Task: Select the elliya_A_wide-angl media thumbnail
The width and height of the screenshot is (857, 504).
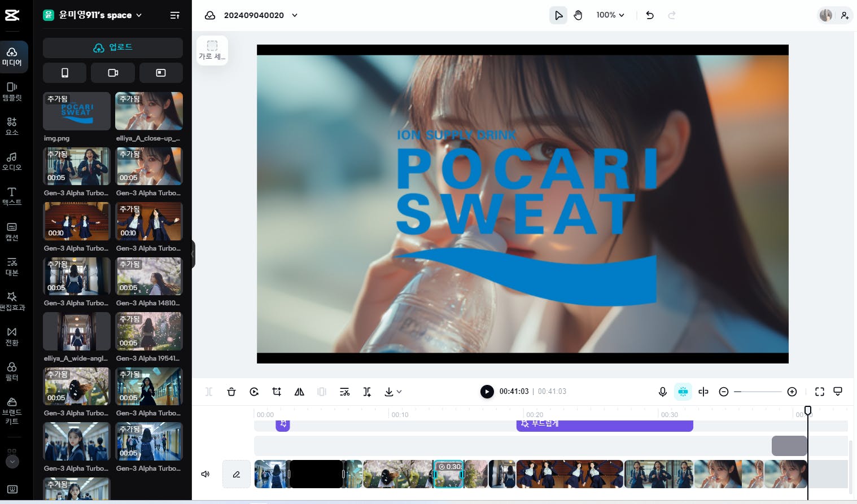Action: click(77, 331)
